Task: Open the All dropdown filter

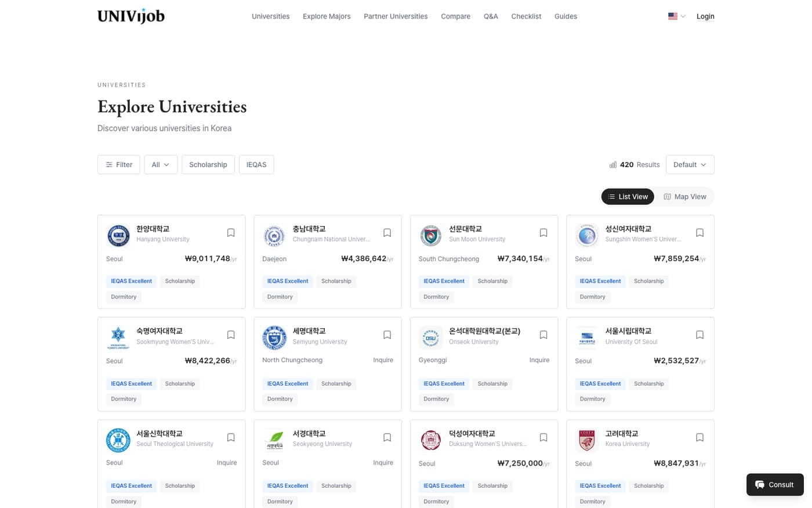Action: coord(161,164)
